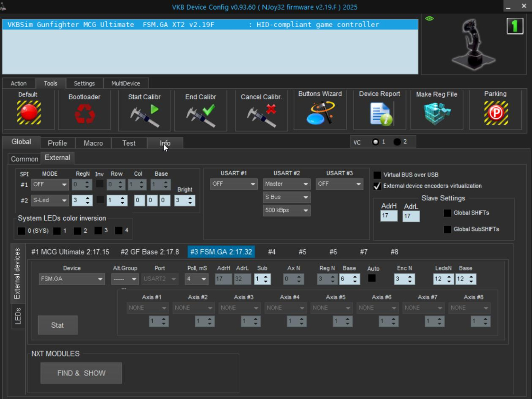Expand the 500 kBps baud rate dropdown
The height and width of the screenshot is (399, 532).
tap(287, 211)
